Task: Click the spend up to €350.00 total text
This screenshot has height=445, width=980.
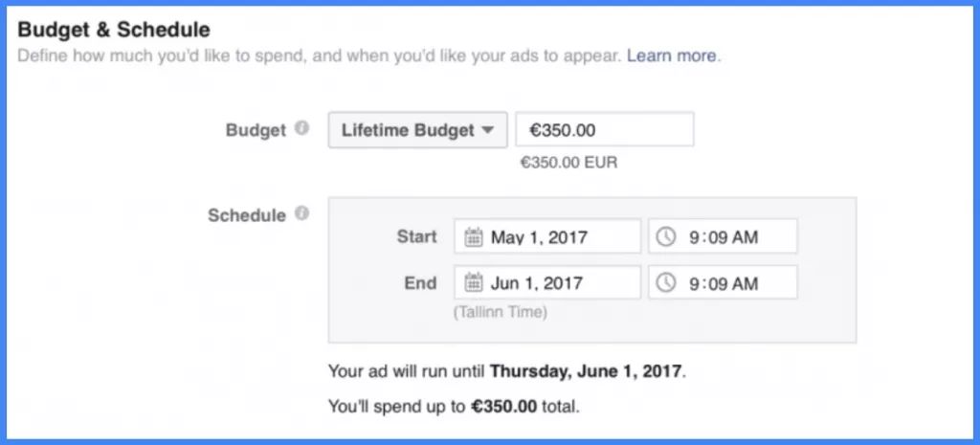Action: pyautogui.click(x=454, y=406)
